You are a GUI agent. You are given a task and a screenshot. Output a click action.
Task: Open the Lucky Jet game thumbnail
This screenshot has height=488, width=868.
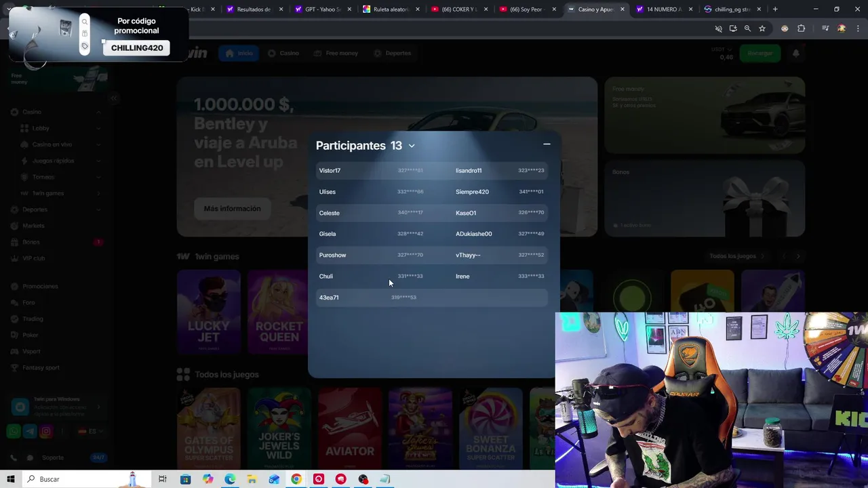pos(208,312)
